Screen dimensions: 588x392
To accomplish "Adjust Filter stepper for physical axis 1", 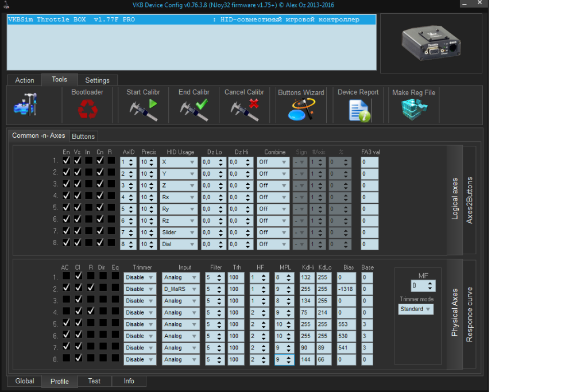I will [219, 277].
